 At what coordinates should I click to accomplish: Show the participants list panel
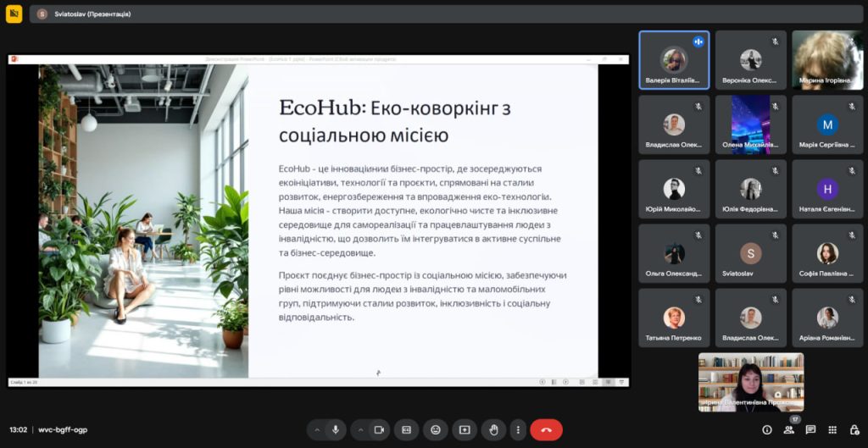click(789, 429)
